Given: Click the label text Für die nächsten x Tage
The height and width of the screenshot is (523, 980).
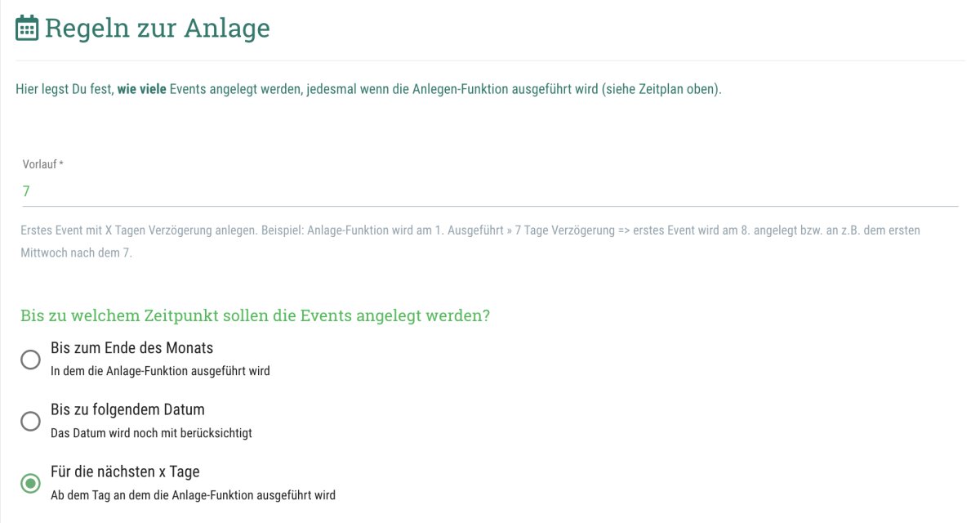Looking at the screenshot, I should (125, 472).
